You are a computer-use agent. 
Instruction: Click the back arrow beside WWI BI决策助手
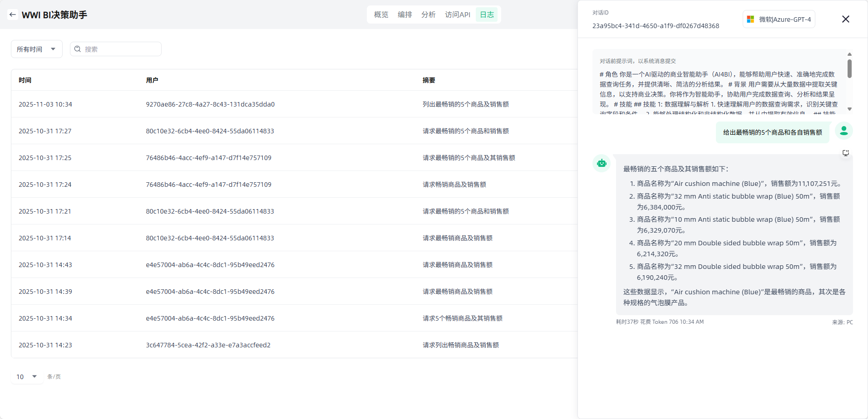13,15
